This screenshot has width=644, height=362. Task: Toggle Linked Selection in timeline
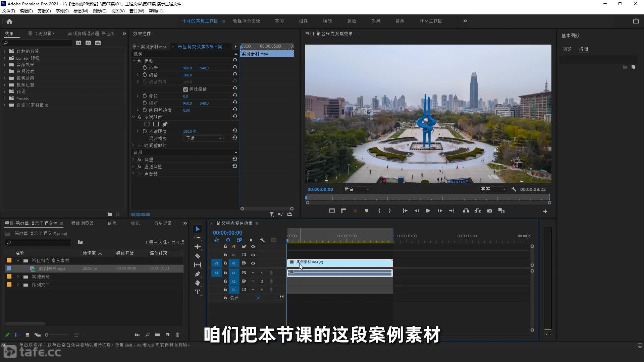[239, 240]
